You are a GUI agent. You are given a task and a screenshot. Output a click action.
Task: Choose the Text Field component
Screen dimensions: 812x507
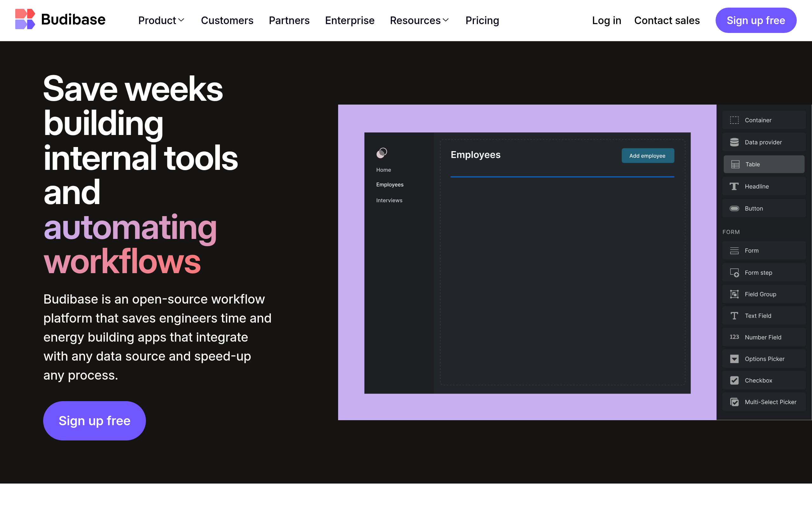[x=764, y=316]
